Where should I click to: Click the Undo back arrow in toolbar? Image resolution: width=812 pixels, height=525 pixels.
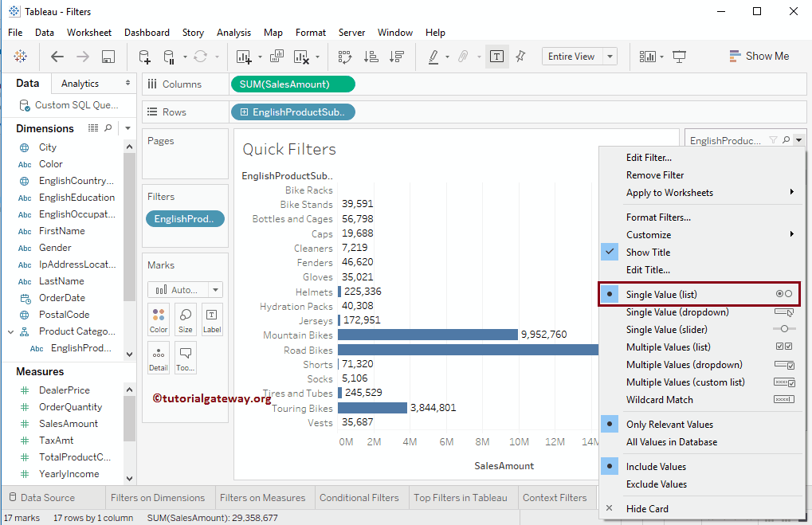[57, 57]
